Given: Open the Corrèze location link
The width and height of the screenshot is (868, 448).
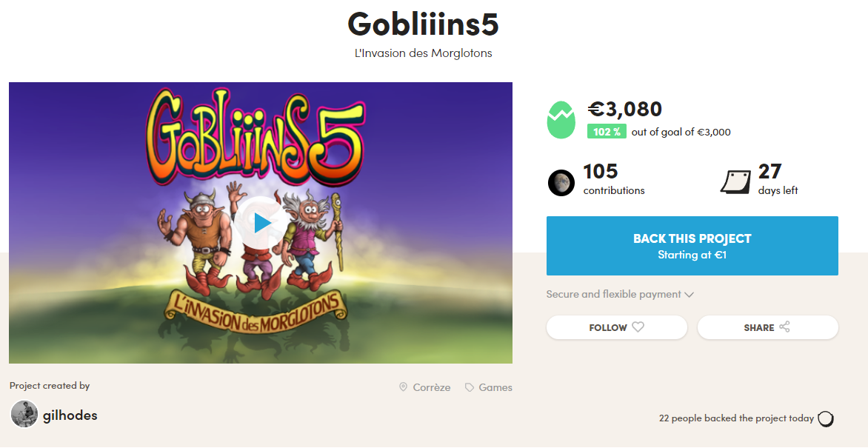Looking at the screenshot, I should [x=432, y=387].
